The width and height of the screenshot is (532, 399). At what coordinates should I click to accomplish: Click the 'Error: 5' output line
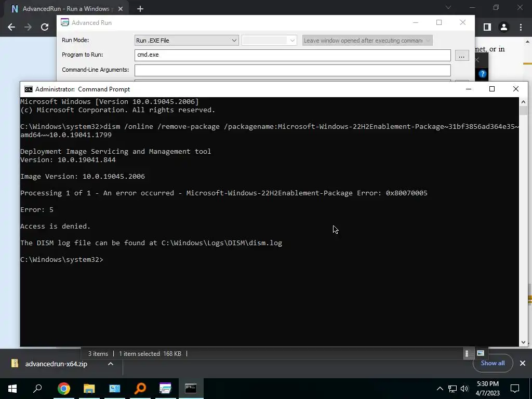point(37,210)
